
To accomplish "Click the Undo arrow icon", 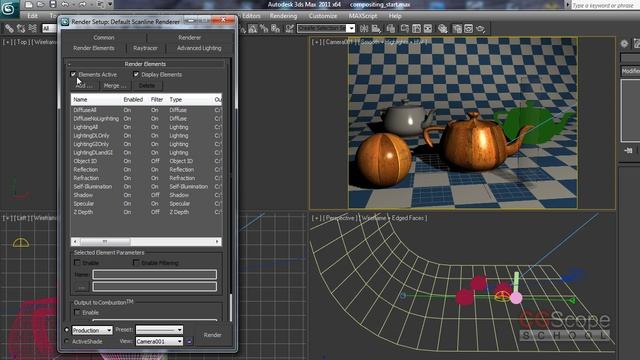I will pos(64,4).
